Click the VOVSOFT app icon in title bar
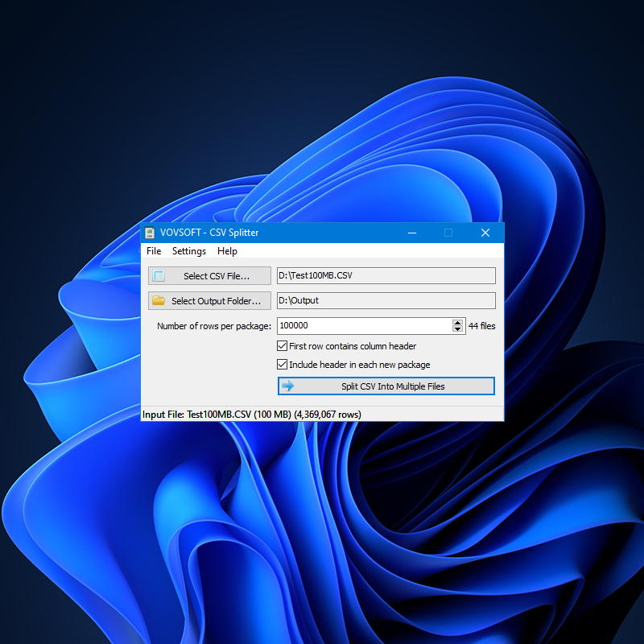The image size is (644, 644). pos(150,233)
